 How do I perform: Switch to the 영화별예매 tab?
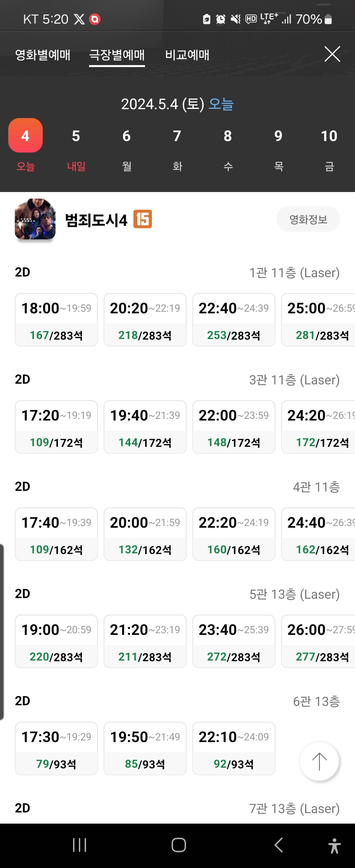[x=43, y=55]
